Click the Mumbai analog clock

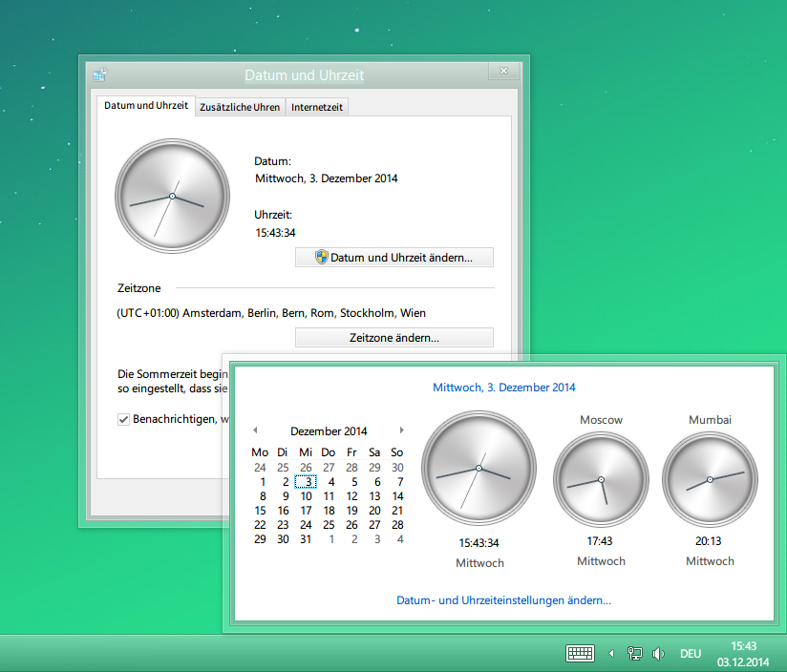tap(710, 478)
